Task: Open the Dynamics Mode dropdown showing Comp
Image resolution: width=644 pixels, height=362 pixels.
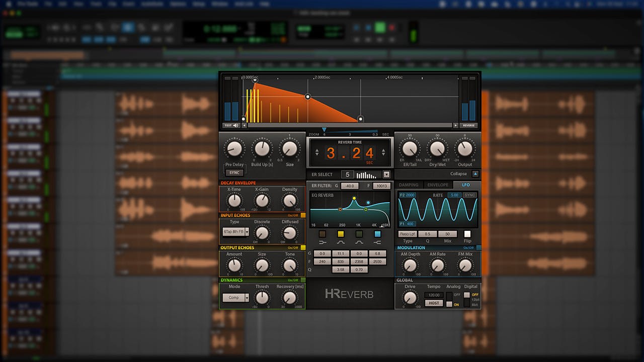Action: [x=235, y=297]
